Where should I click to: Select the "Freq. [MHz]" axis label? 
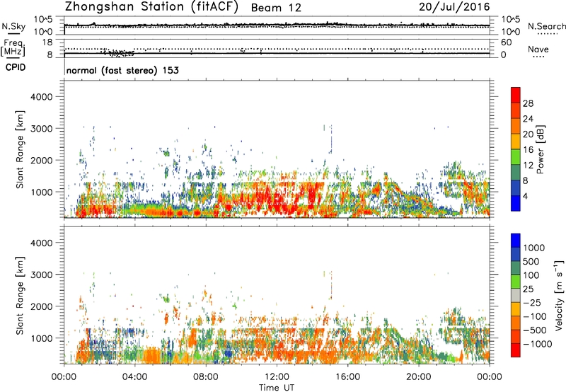(x=13, y=48)
